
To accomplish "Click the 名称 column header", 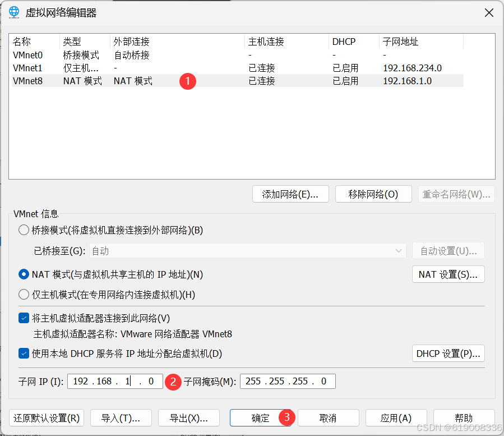I will tap(35, 42).
